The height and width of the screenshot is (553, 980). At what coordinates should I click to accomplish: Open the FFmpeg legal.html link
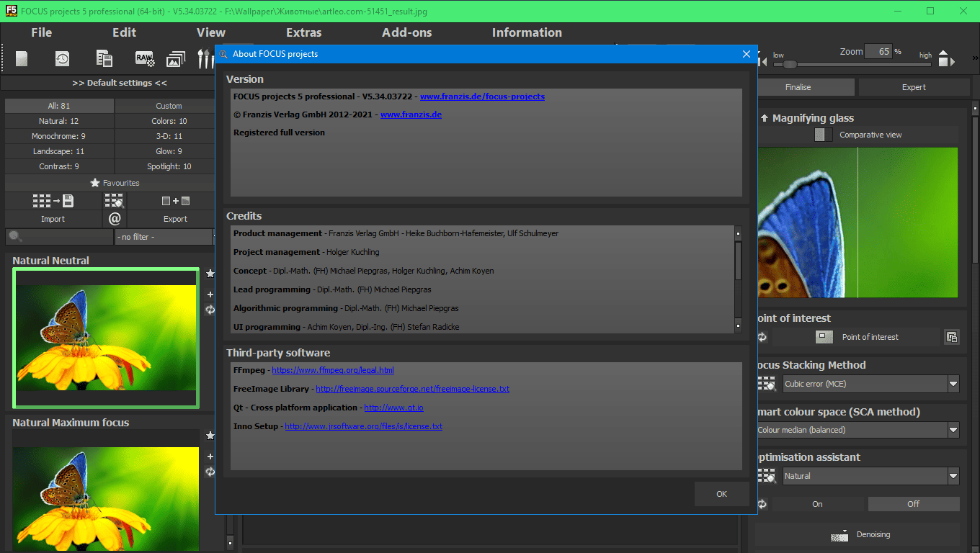[333, 370]
